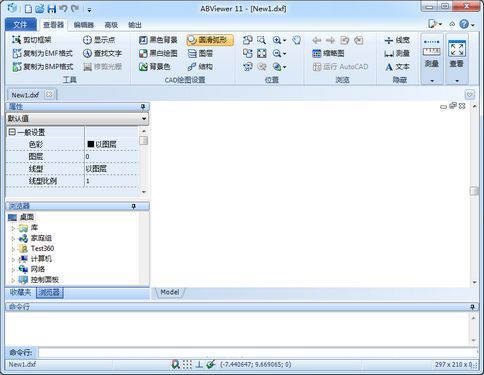Toggle 文本 text hiding
Viewport: 484px width, 375px height.
[x=397, y=67]
